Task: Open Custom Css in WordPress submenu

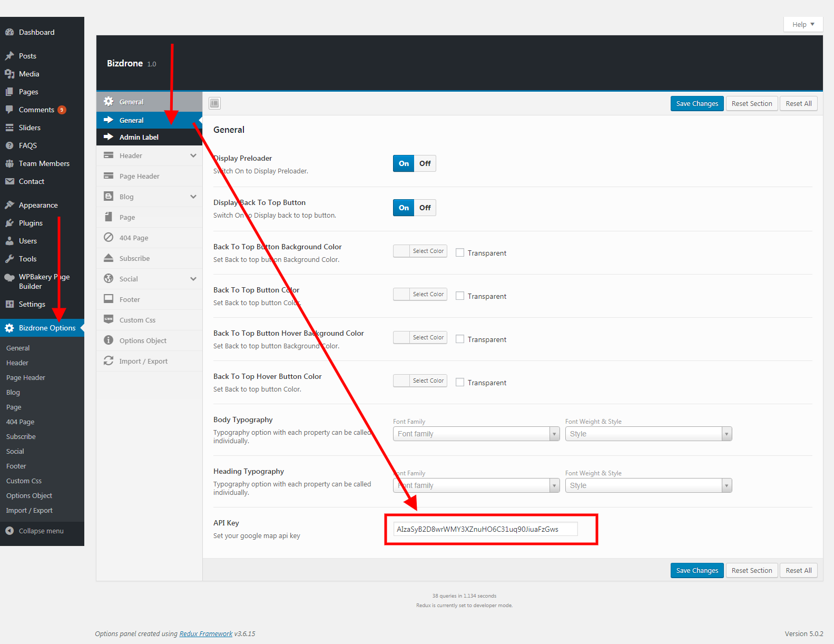Action: (x=24, y=481)
